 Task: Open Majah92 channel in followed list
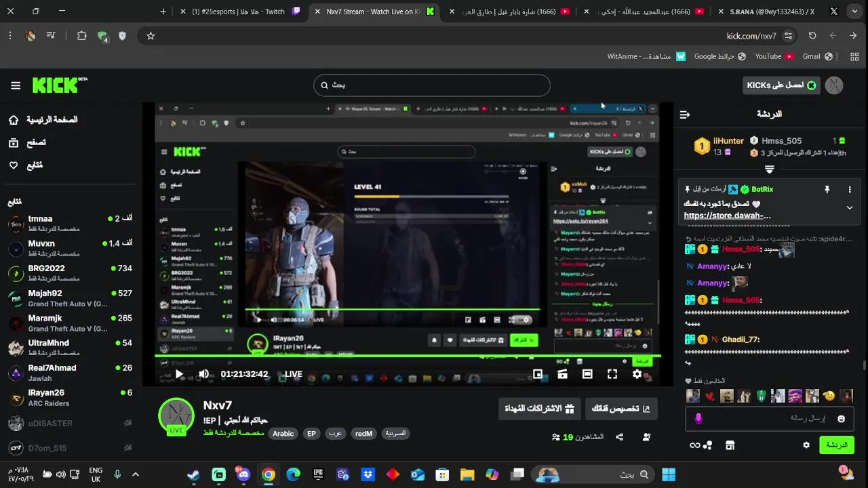pos(70,298)
